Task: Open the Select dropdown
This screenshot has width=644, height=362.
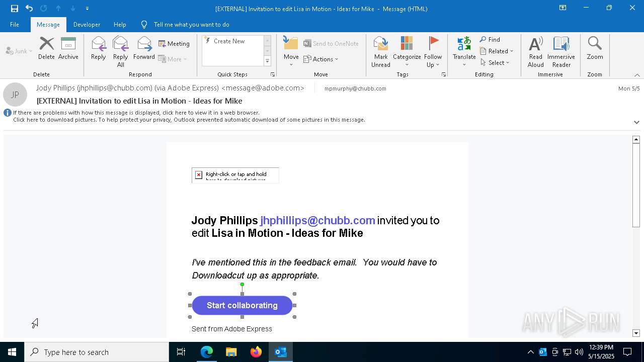Action: pos(495,63)
